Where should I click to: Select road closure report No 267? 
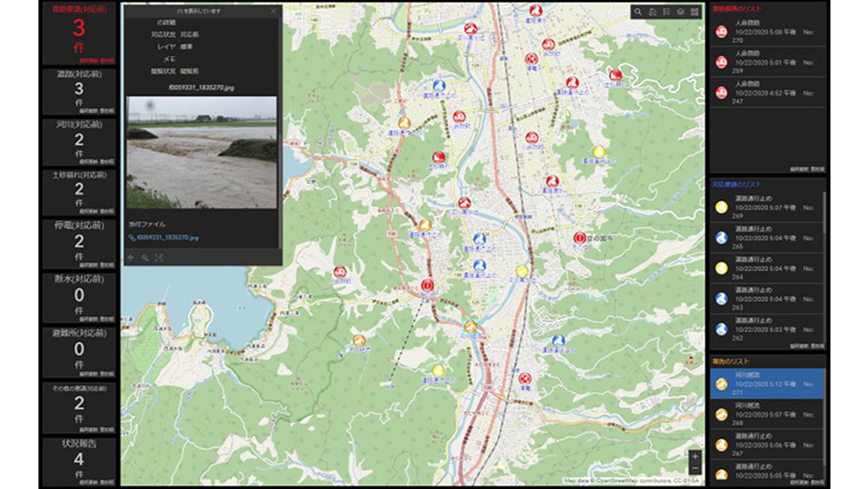[766, 445]
